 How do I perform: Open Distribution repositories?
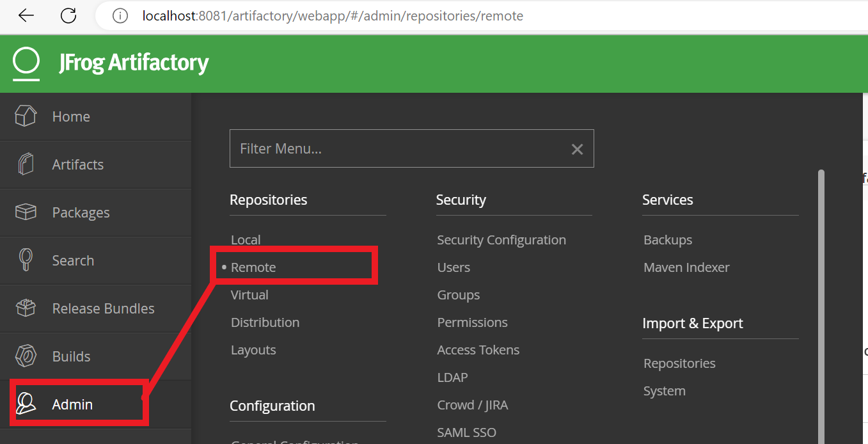pos(265,322)
